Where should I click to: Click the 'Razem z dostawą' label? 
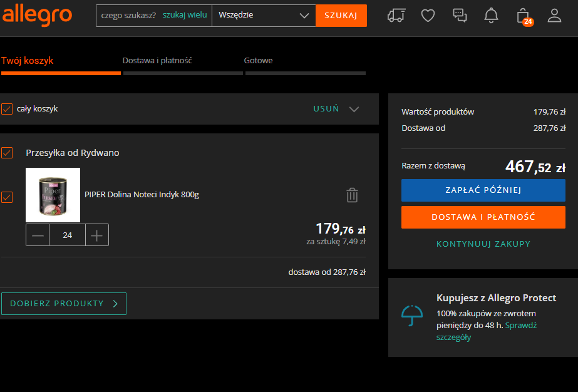tap(433, 166)
